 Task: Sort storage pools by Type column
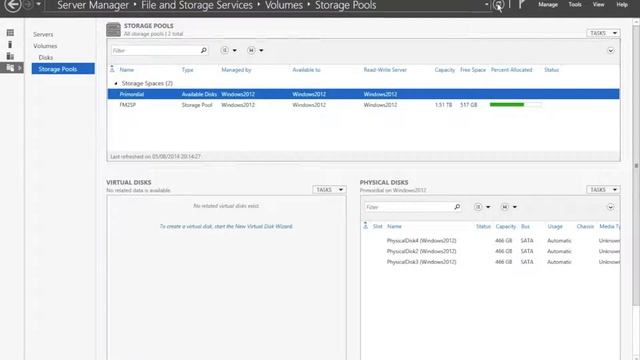pyautogui.click(x=187, y=70)
